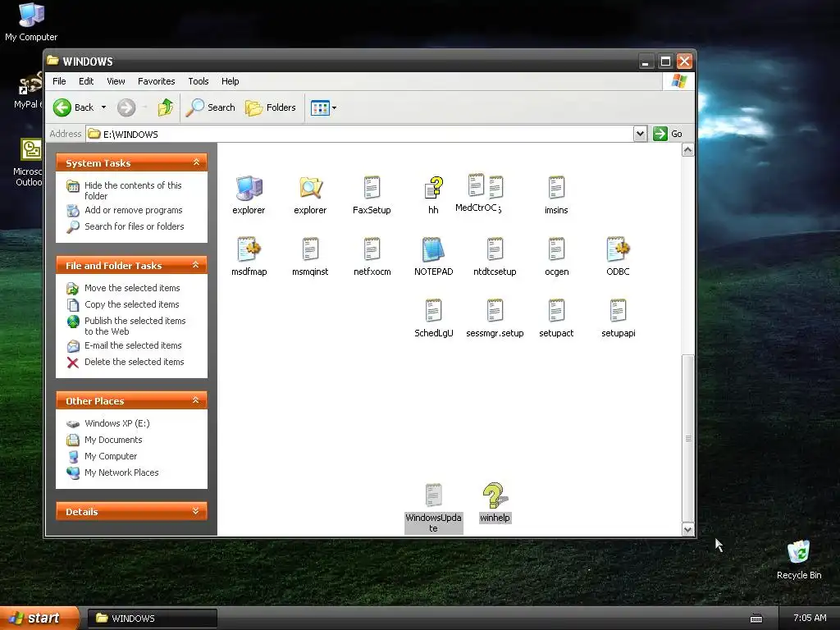Viewport: 840px width, 630px height.
Task: Select the Recycle Bin desktop icon
Action: [x=799, y=560]
